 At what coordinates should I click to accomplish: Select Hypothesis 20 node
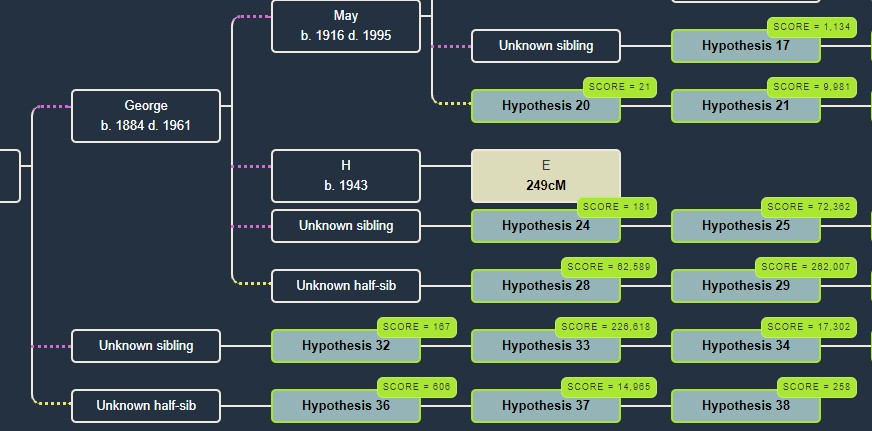546,106
